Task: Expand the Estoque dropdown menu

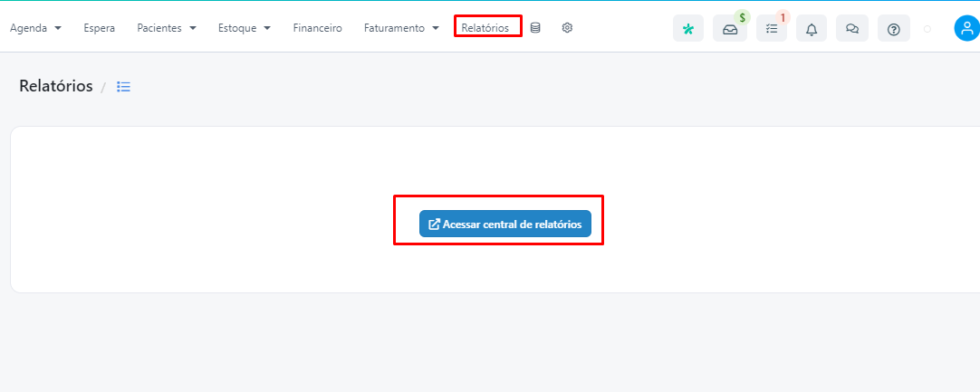Action: 245,28
